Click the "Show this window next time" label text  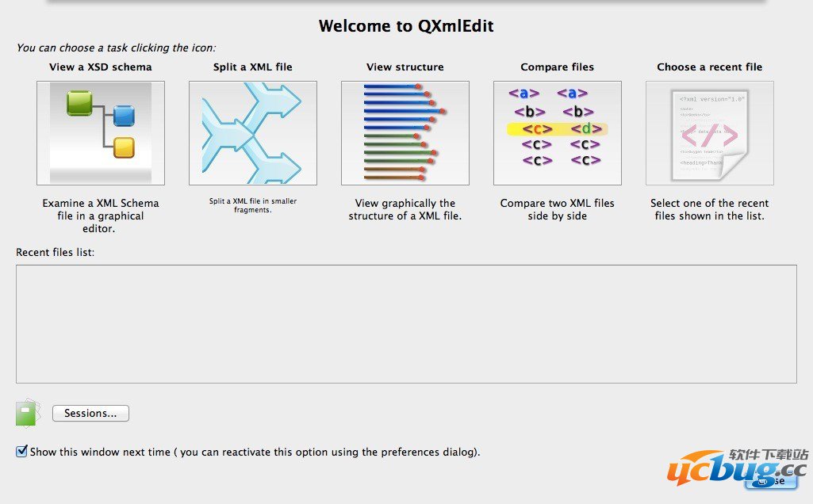pos(100,452)
